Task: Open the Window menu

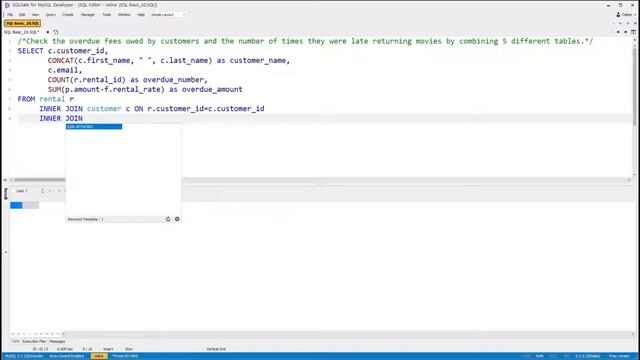Action: (x=124, y=15)
